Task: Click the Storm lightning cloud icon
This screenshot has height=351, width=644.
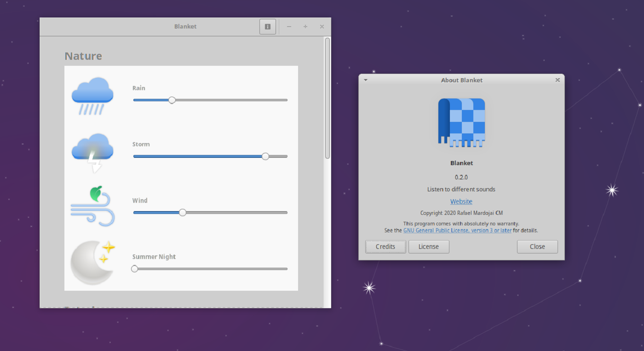Action: click(92, 152)
